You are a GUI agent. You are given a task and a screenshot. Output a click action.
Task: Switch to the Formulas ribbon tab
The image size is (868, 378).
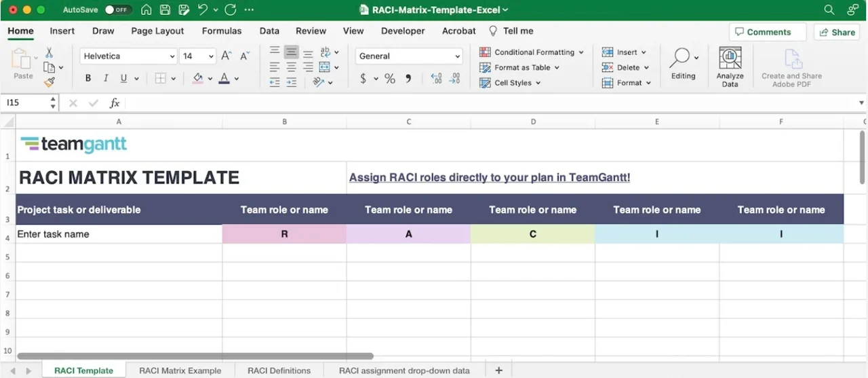(x=222, y=31)
